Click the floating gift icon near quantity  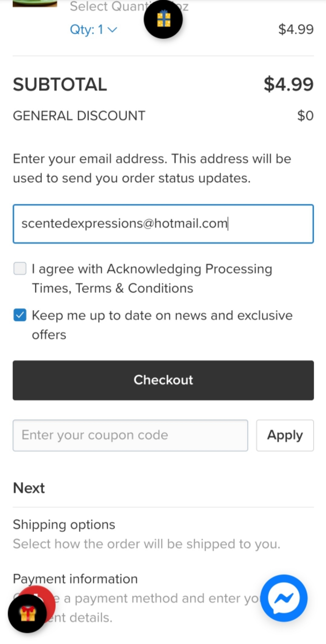(163, 19)
